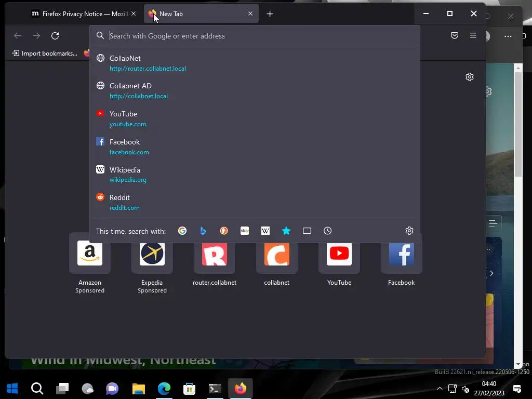532x399 pixels.
Task: Go forward with the forward arrow
Action: [36, 36]
